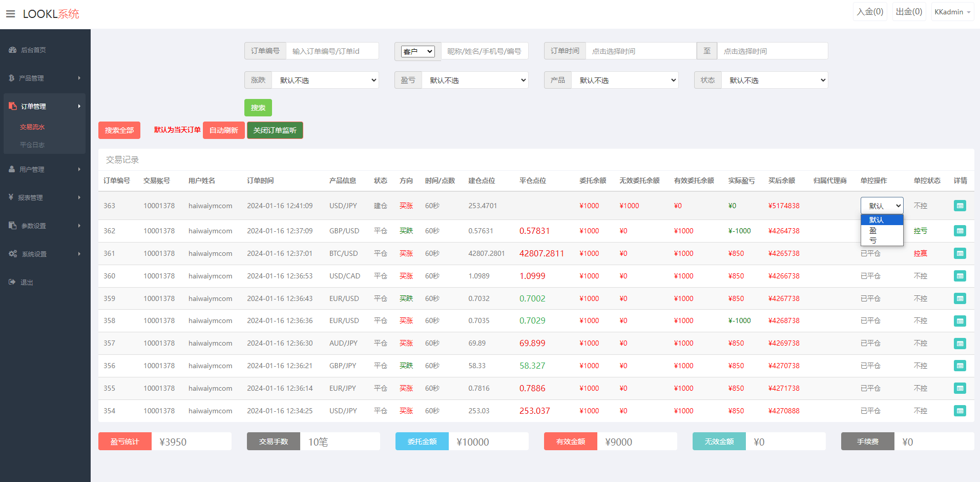The height and width of the screenshot is (482, 980).
Task: Expand 用户管理 sidebar menu
Action: pyautogui.click(x=44, y=169)
